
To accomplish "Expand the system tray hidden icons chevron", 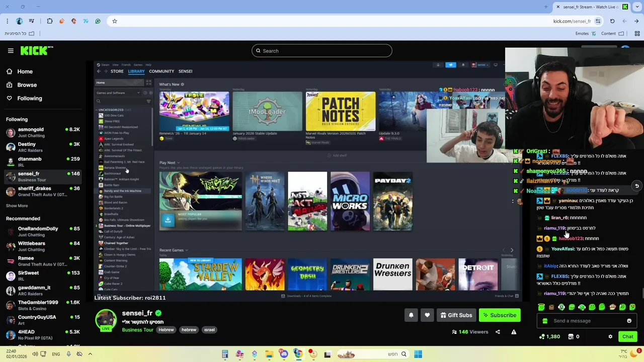I will [90, 354].
